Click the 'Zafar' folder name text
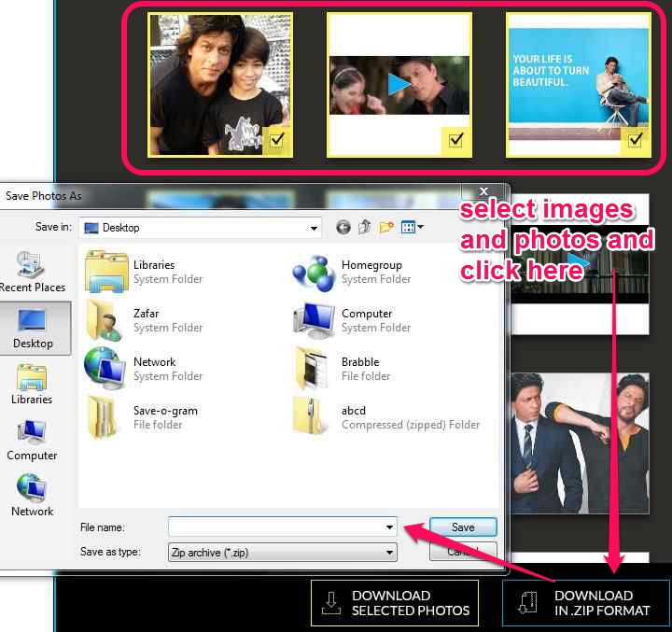 coord(147,314)
